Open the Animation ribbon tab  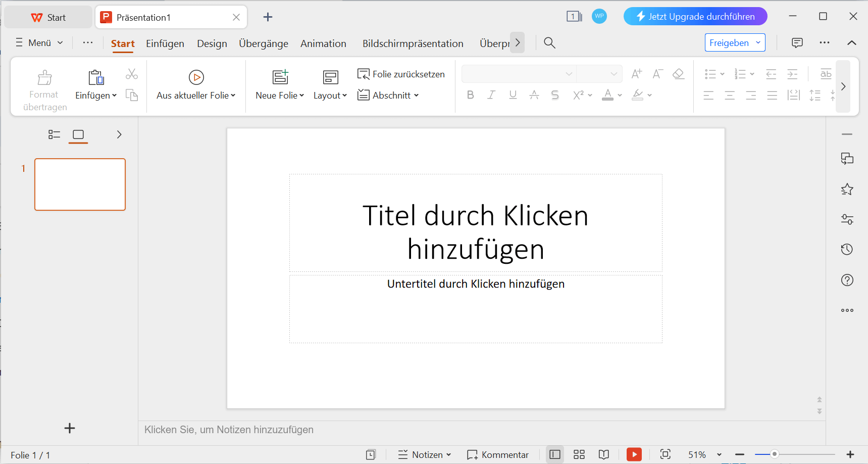point(323,43)
